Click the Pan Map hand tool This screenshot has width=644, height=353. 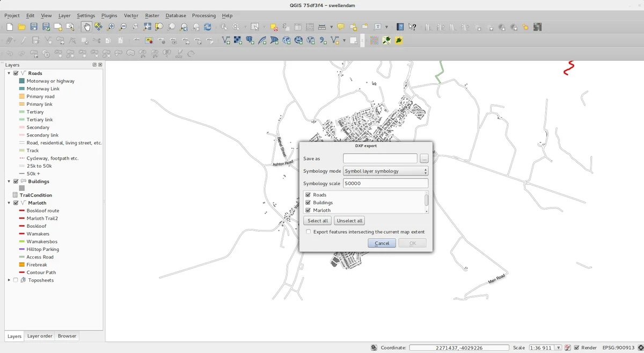(86, 27)
